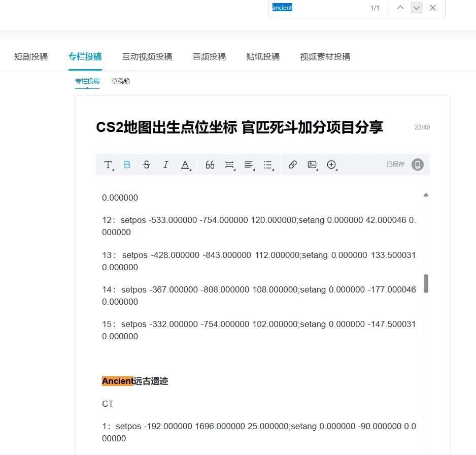Click the Ancient远古遗迹 heading text
The height and width of the screenshot is (455, 476).
point(135,381)
